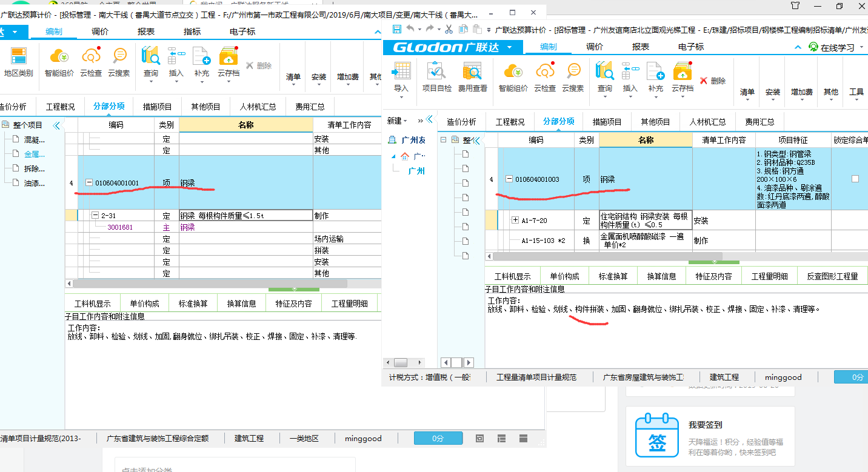The image size is (868, 472).
Task: Select 混凝... node in left window tree
Action: pos(35,139)
